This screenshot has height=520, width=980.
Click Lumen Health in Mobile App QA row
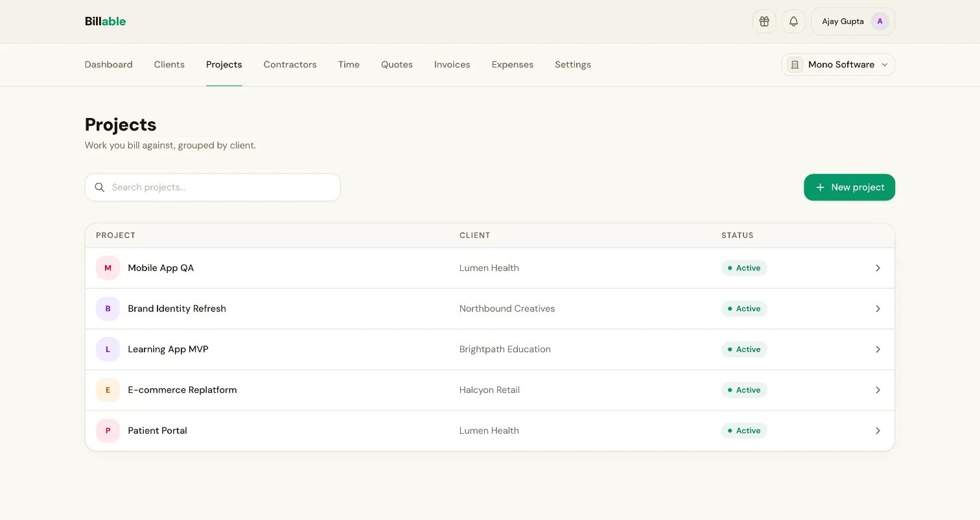[x=489, y=268]
